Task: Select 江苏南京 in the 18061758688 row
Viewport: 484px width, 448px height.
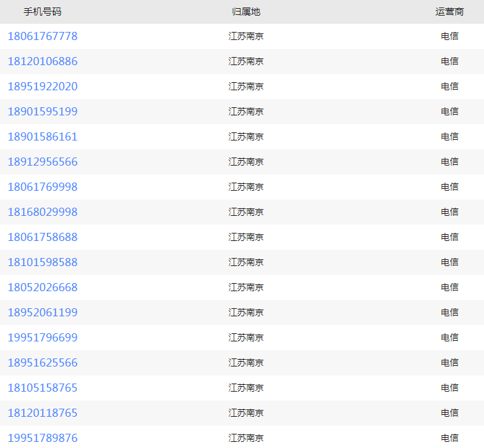Action: (x=246, y=238)
